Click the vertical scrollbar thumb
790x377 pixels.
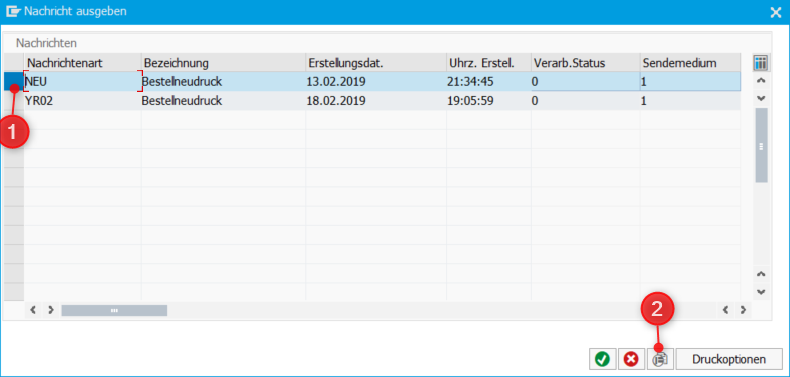click(x=761, y=146)
